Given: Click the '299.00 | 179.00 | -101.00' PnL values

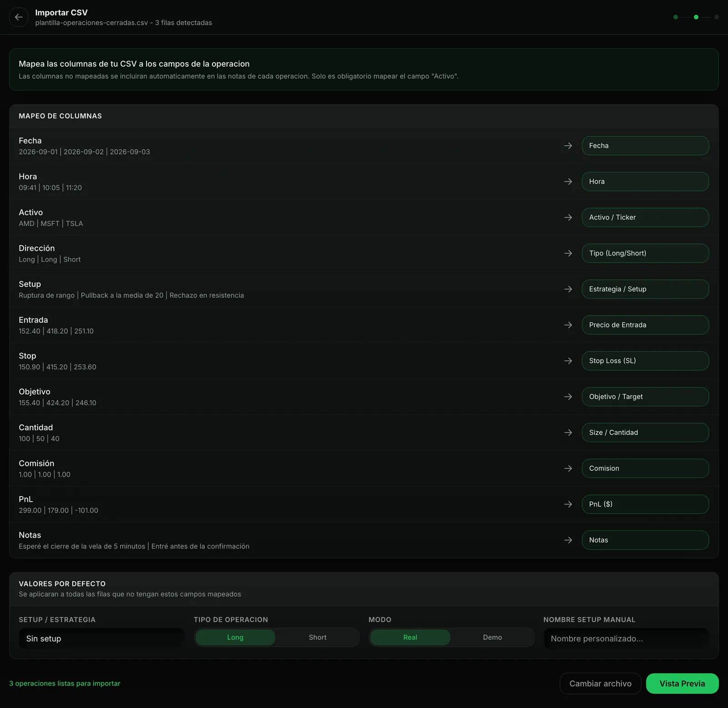Looking at the screenshot, I should (58, 510).
